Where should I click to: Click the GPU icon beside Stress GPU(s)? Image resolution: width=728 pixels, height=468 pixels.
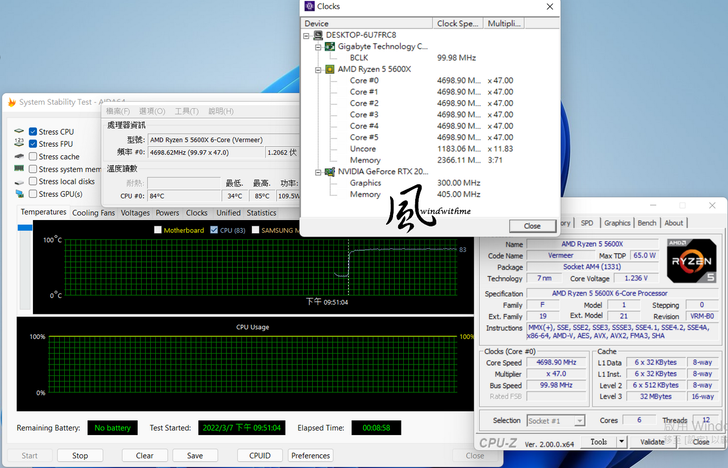(x=20, y=194)
